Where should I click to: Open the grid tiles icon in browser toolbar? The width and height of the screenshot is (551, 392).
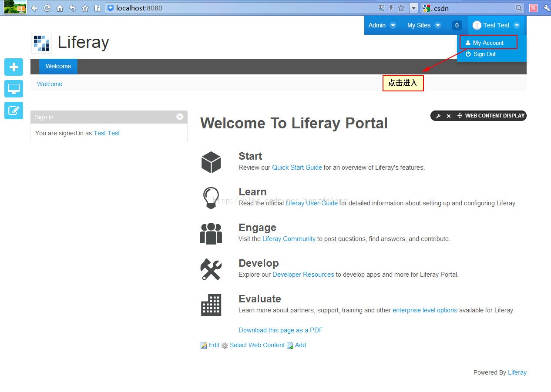(97, 8)
